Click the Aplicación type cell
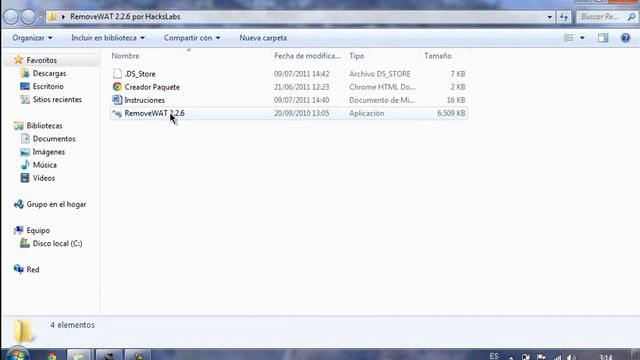Viewport: 640px width, 360px height. (x=366, y=113)
